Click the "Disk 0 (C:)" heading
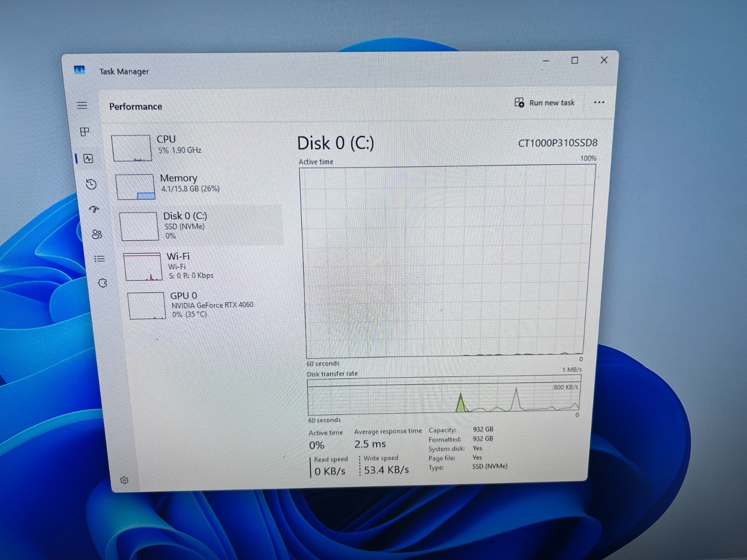This screenshot has width=747, height=560. tap(336, 143)
